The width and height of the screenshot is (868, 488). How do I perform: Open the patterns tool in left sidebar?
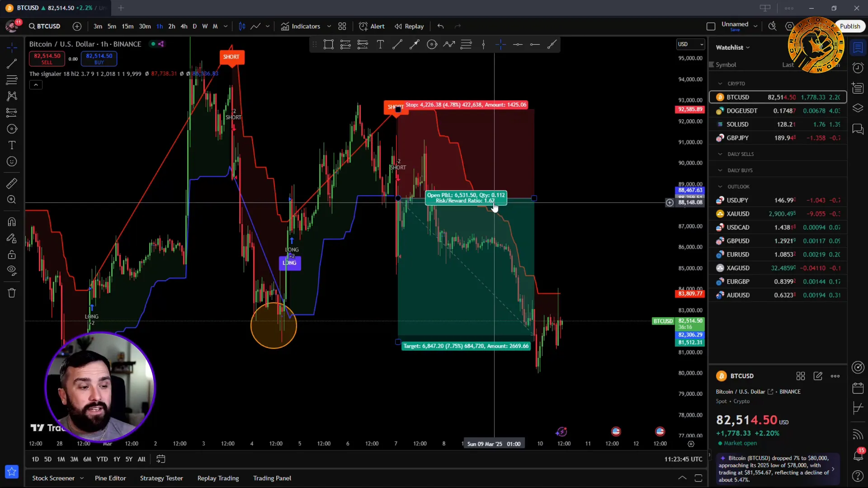click(12, 96)
